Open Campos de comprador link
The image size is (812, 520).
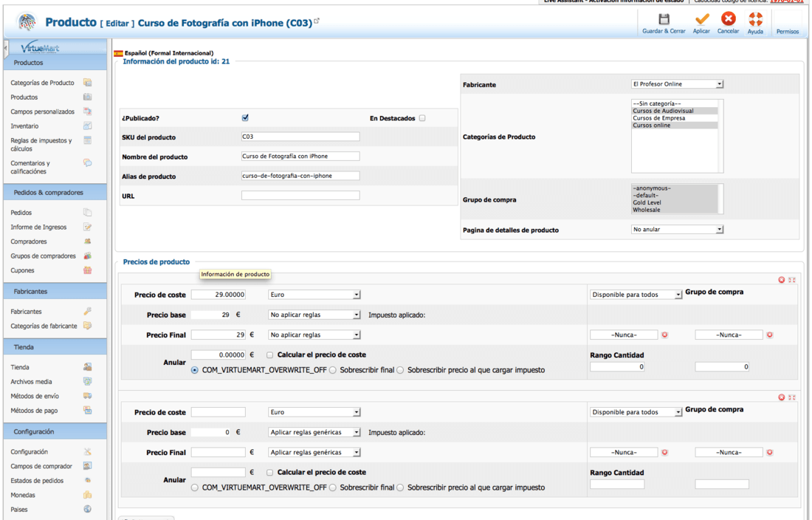click(41, 466)
